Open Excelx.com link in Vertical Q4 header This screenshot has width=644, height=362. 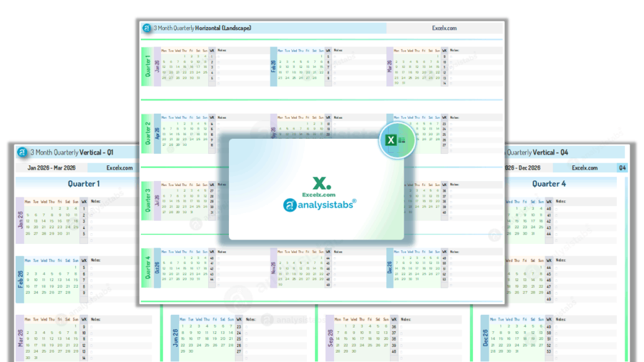point(584,168)
